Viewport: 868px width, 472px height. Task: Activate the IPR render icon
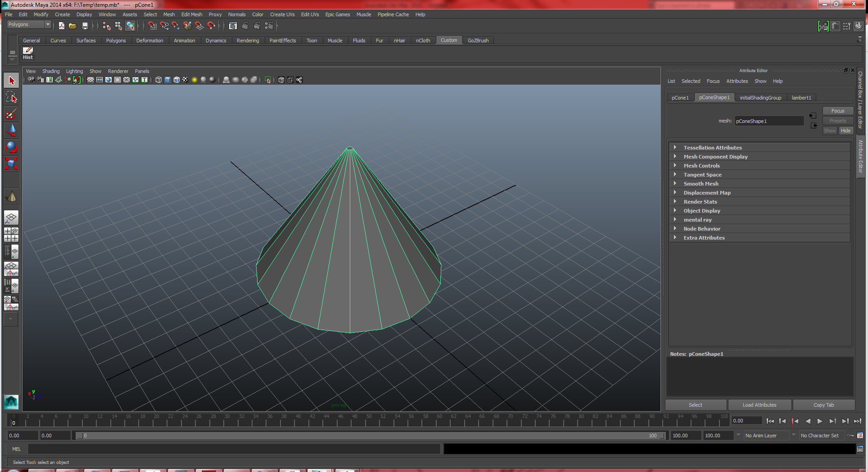click(x=257, y=26)
